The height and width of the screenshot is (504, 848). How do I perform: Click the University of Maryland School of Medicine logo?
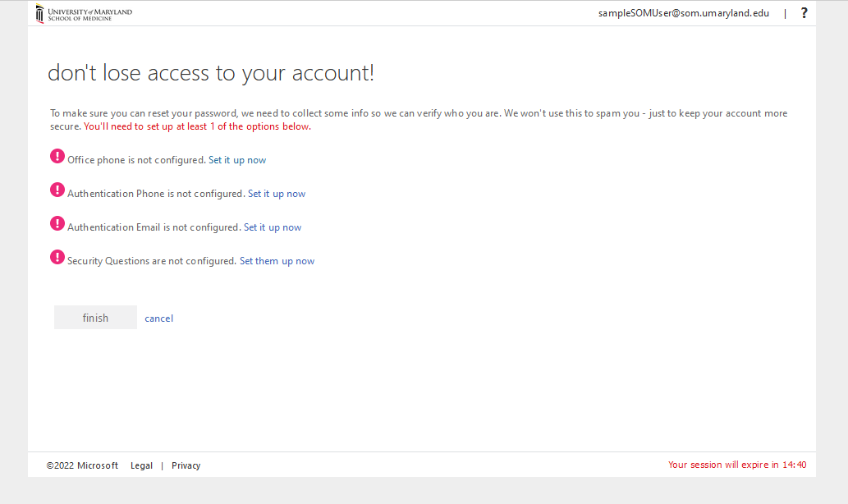tap(83, 14)
